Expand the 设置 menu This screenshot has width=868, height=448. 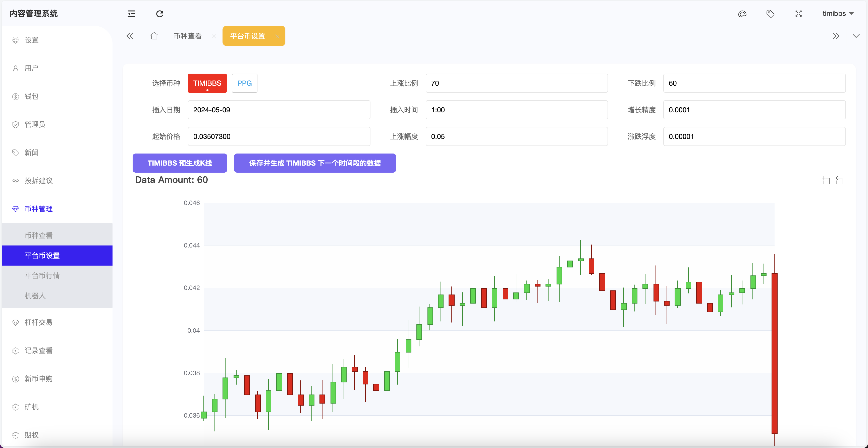[x=57, y=40]
